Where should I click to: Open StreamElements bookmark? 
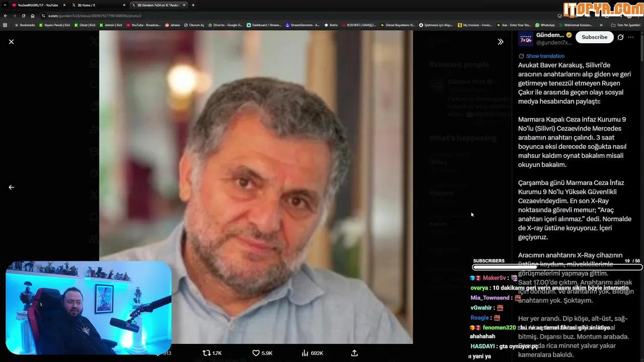(x=302, y=25)
